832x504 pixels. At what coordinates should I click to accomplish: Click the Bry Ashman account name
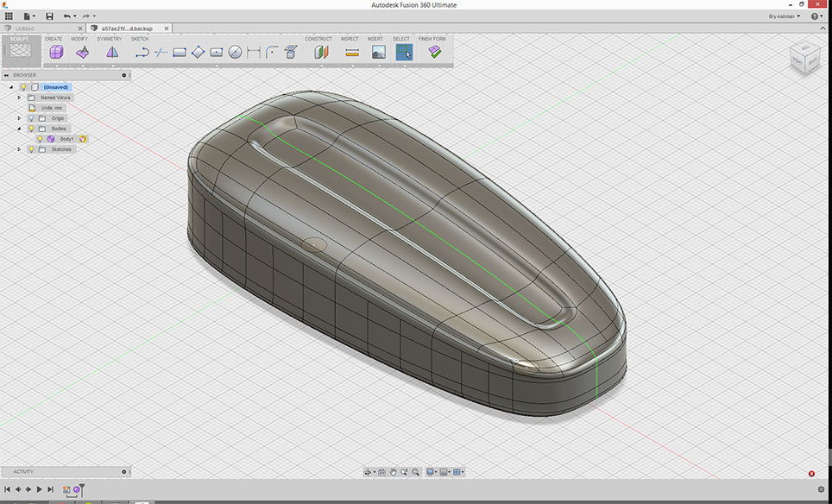tap(784, 16)
